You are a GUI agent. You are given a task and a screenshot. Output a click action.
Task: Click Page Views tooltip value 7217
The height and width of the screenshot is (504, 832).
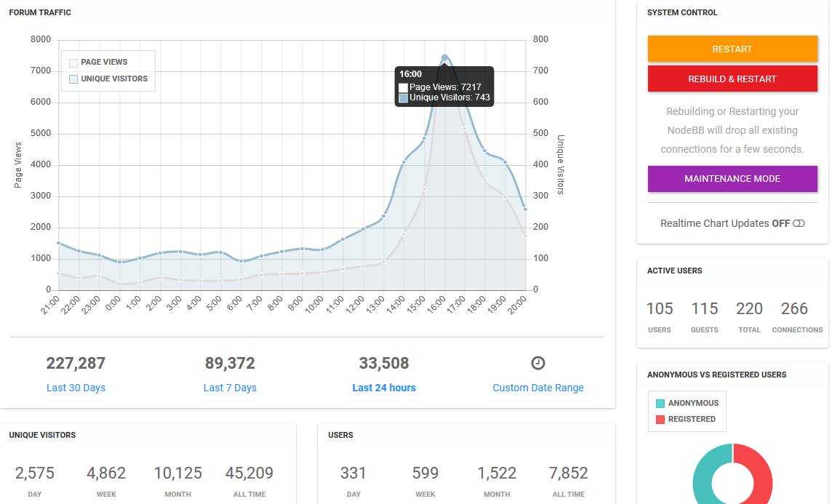click(x=471, y=87)
